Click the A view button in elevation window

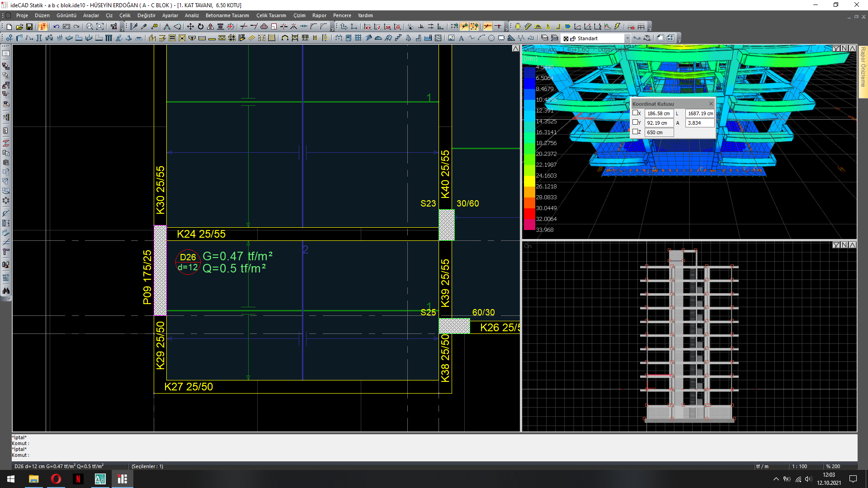(853, 245)
